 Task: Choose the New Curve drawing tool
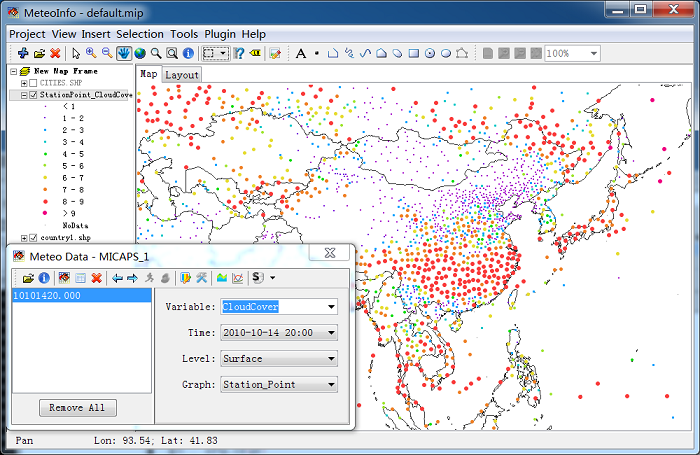365,54
